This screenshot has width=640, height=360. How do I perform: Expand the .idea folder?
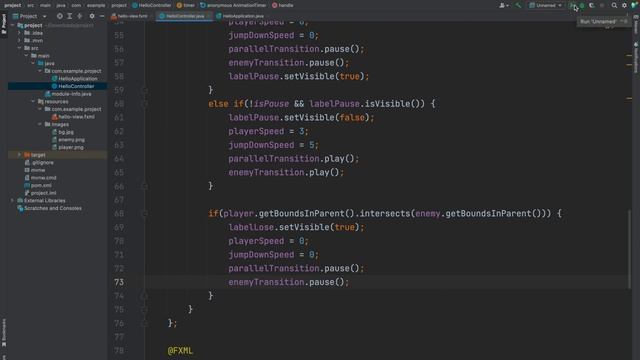19,33
